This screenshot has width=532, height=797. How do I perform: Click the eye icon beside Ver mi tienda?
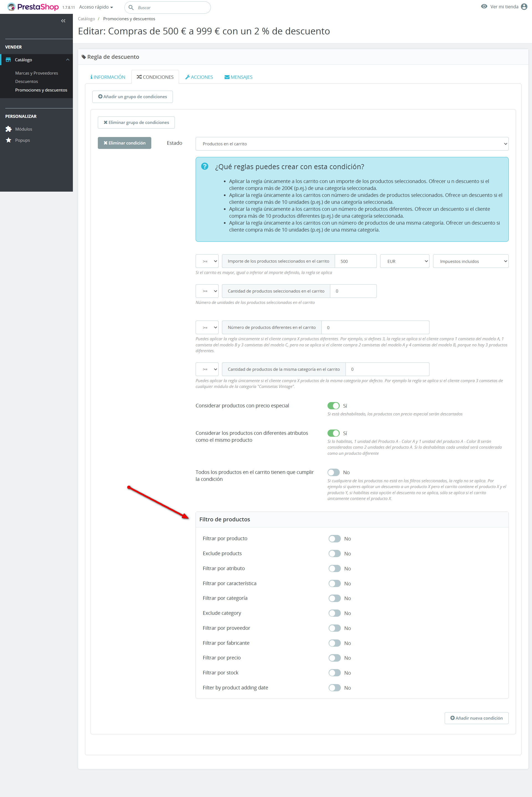(484, 6)
